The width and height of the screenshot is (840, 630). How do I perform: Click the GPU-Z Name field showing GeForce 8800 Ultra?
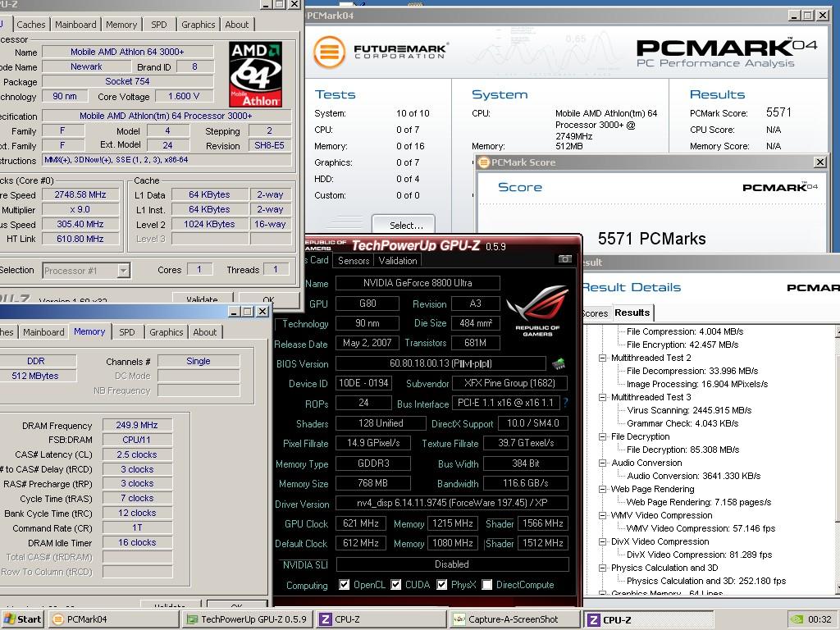click(418, 283)
